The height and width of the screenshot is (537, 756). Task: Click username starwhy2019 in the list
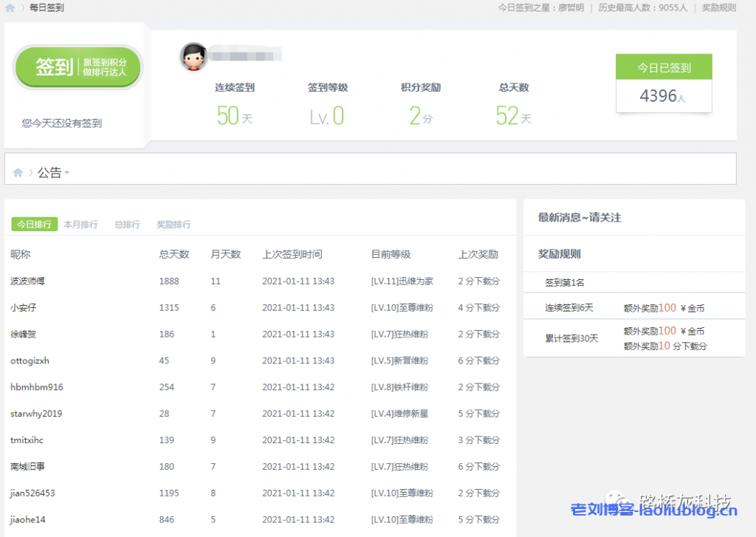36,414
